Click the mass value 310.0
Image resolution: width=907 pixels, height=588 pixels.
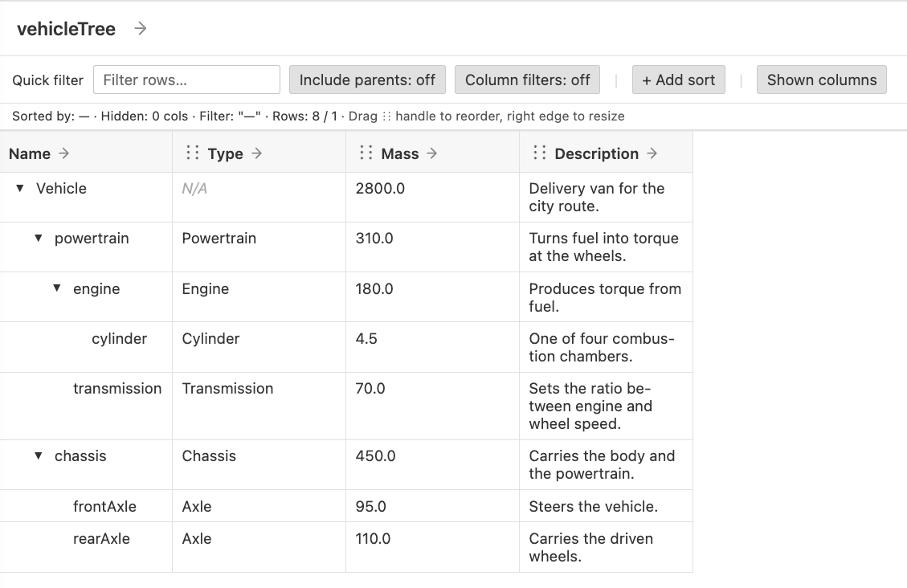point(374,239)
